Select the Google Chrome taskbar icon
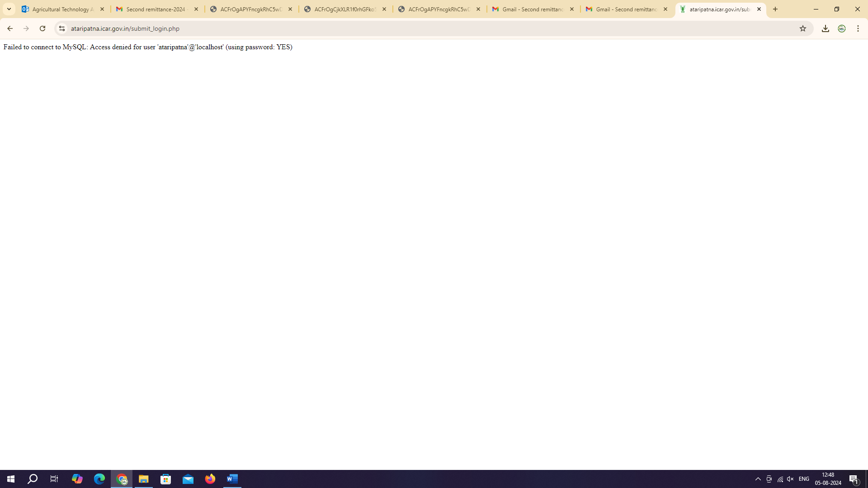This screenshot has width=868, height=488. point(122,479)
